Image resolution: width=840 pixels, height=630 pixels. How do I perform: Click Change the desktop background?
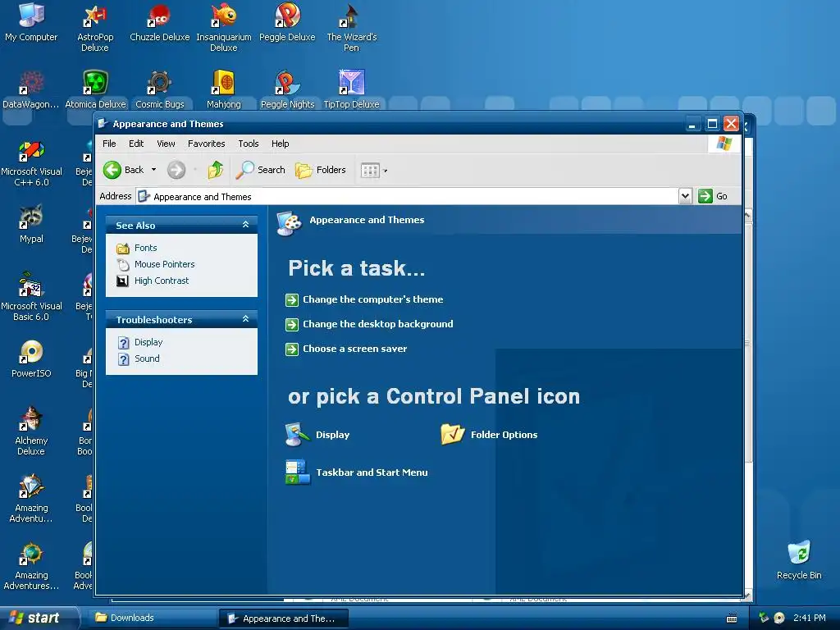[377, 324]
